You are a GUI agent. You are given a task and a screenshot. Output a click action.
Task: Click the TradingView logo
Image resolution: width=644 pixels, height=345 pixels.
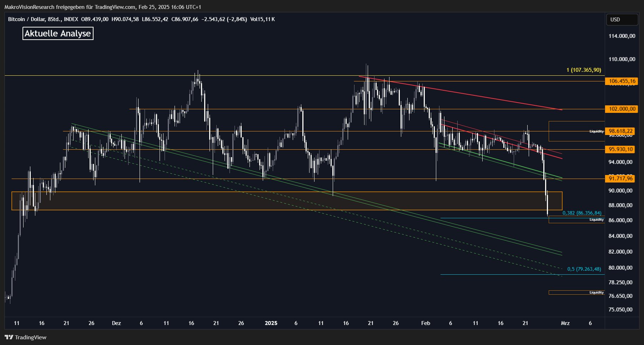tap(25, 337)
